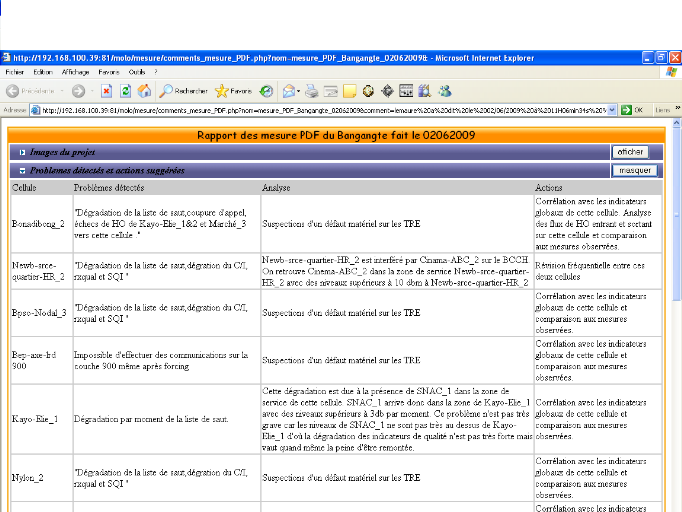Open the Back button history dropdown arrow

61,90
